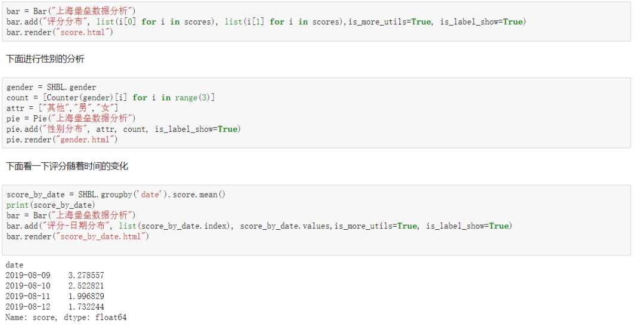Place cursor on the Counter(gender) count line
644x336 pixels.
click(x=110, y=97)
